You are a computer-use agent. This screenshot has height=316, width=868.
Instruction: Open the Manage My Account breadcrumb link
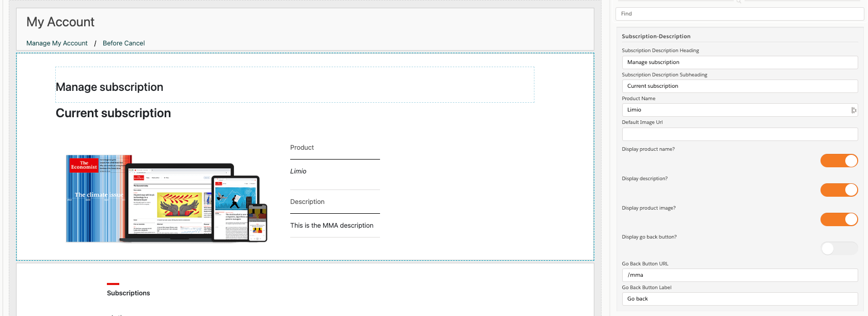(x=57, y=43)
